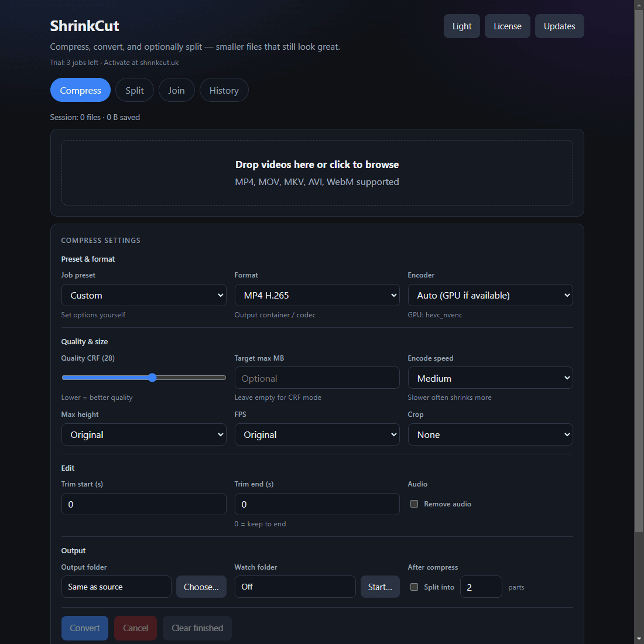Click the Watch folder field
This screenshot has height=644, width=644.
295,587
